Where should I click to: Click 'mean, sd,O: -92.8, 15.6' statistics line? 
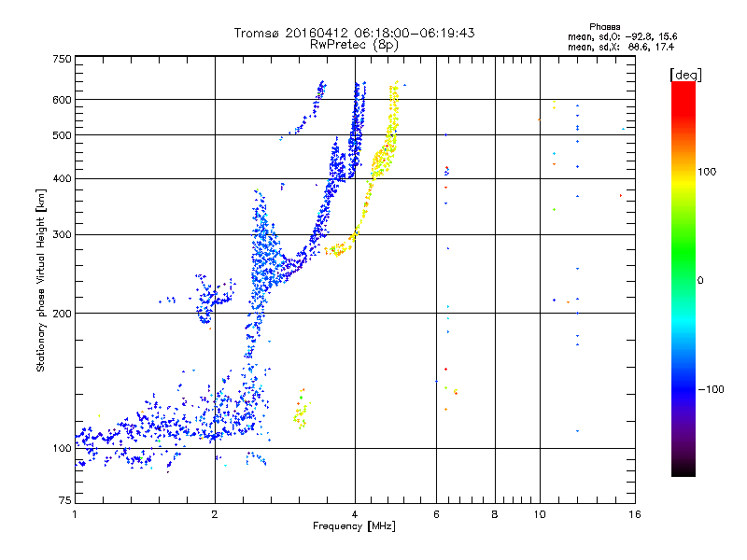pos(622,36)
